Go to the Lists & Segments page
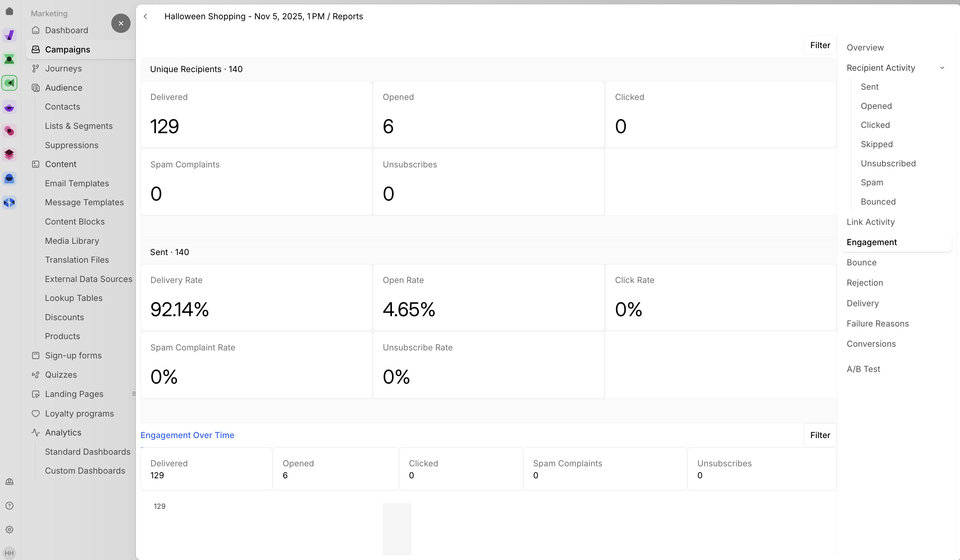 pos(78,126)
